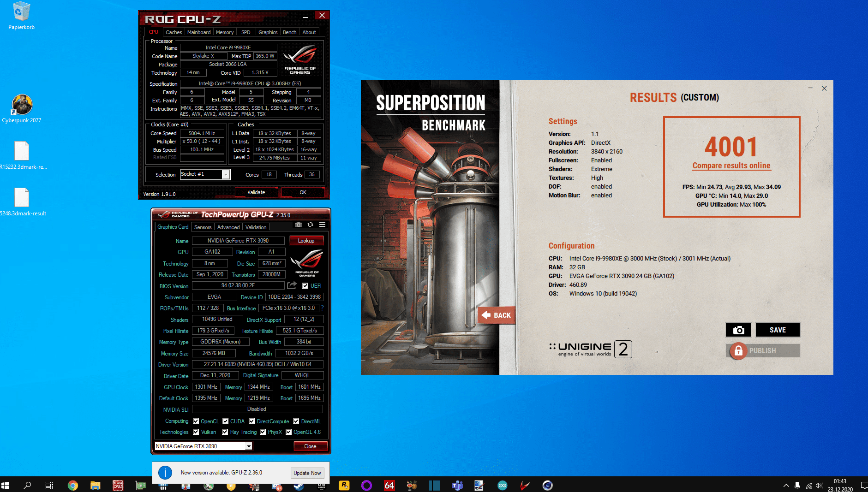Click OK in the CPU-Z window
Screen dimensions: 868x492
tap(303, 192)
